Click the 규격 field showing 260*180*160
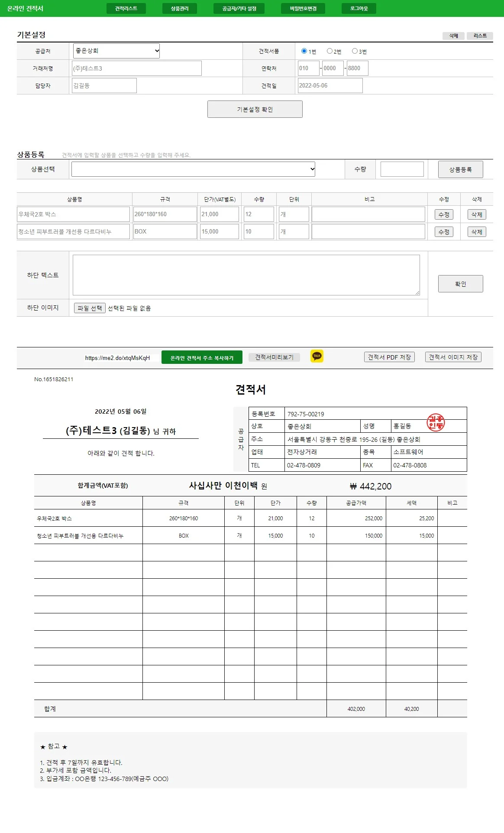 point(165,214)
